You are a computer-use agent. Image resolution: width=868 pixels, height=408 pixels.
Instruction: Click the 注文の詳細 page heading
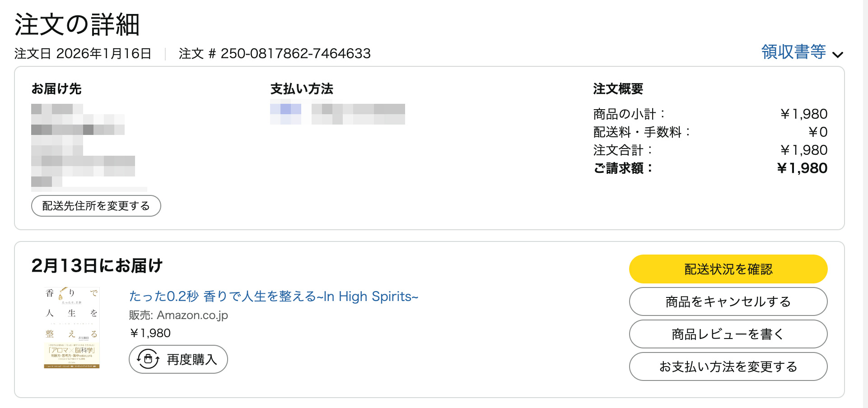tap(77, 26)
